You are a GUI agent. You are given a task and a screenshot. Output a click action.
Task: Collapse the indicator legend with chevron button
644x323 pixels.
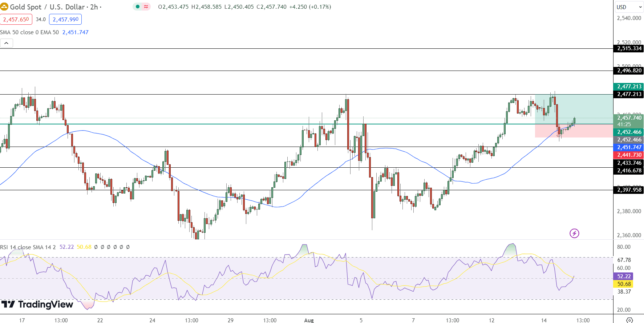pos(7,43)
